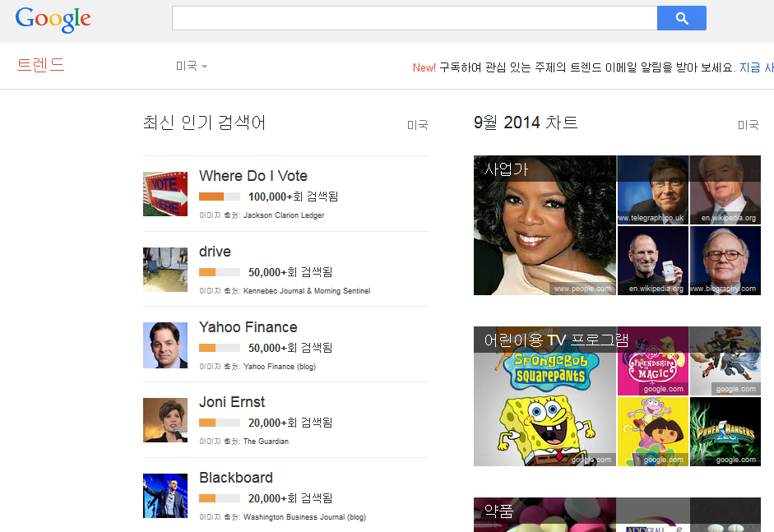Open the Yahoo Finance trending search
The width and height of the screenshot is (774, 532).
click(x=248, y=326)
